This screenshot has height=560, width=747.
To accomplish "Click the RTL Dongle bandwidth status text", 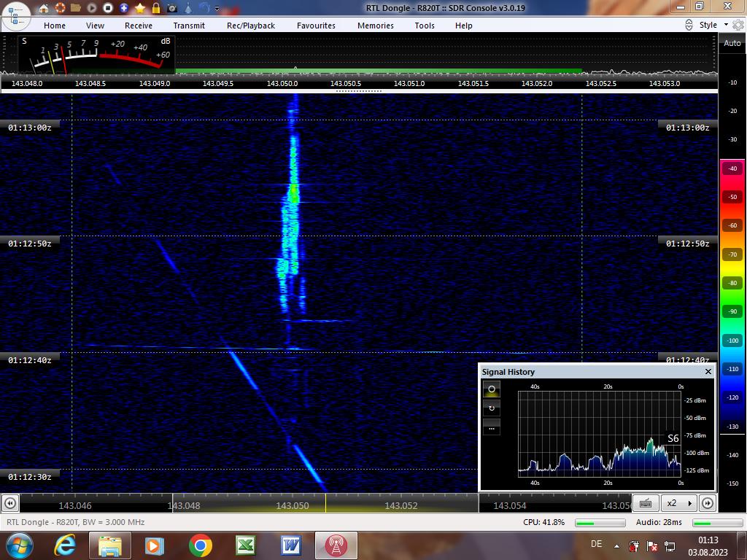I will [75, 522].
